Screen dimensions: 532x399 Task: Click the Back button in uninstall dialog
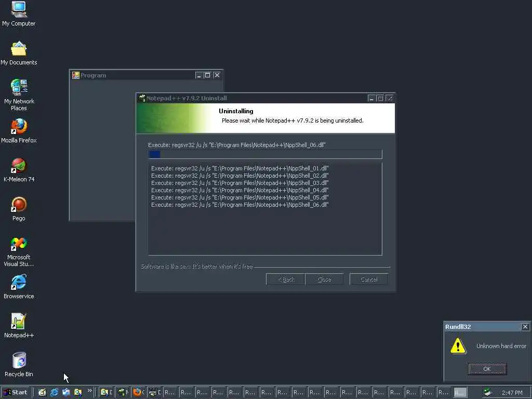click(x=286, y=279)
